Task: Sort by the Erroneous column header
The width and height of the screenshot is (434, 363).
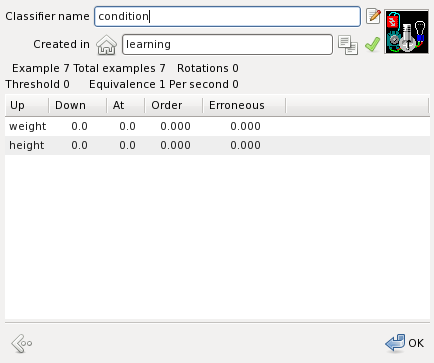Action: tap(244, 105)
